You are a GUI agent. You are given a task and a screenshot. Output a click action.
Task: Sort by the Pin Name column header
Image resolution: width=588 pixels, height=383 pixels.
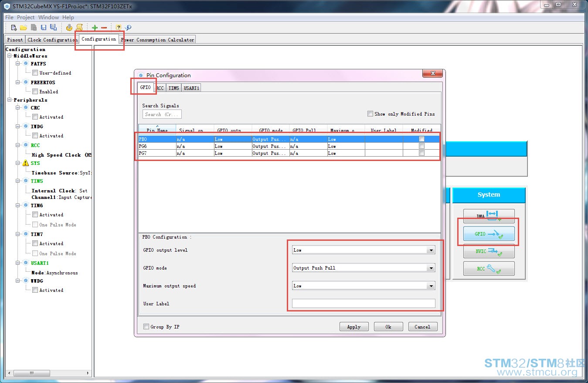pyautogui.click(x=157, y=130)
